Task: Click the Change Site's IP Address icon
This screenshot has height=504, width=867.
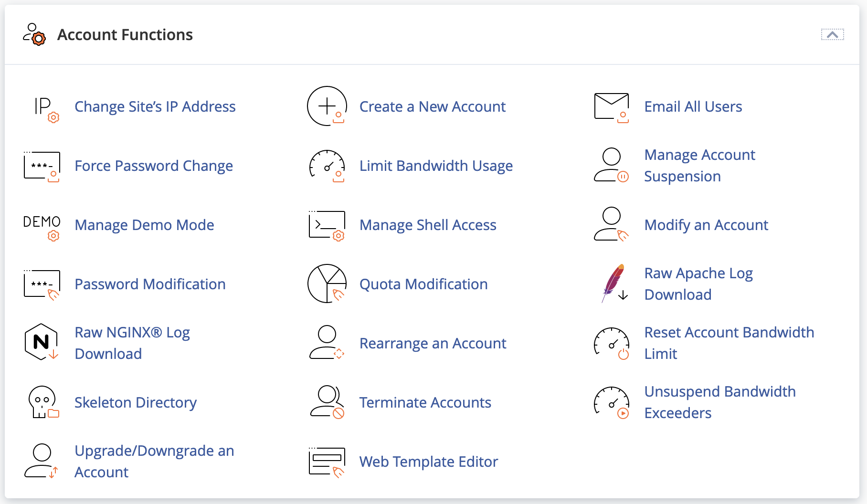Action: click(43, 107)
